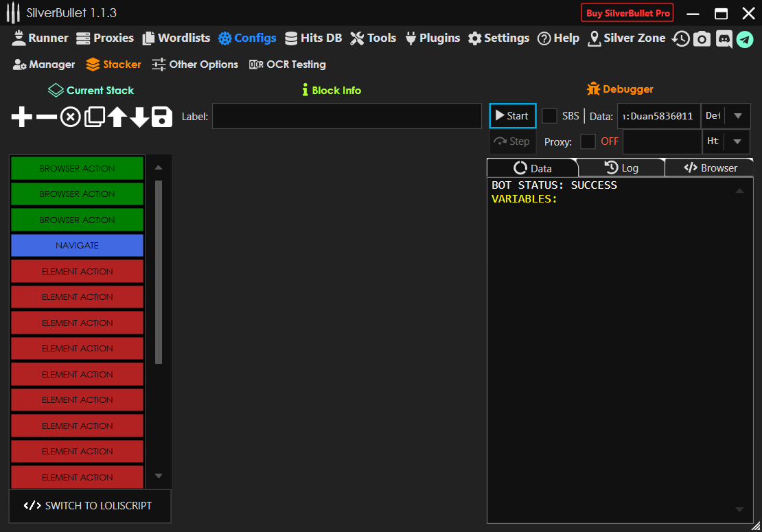Viewport: 762px width, 532px height.
Task: Add a new block with plus icon
Action: [x=22, y=117]
